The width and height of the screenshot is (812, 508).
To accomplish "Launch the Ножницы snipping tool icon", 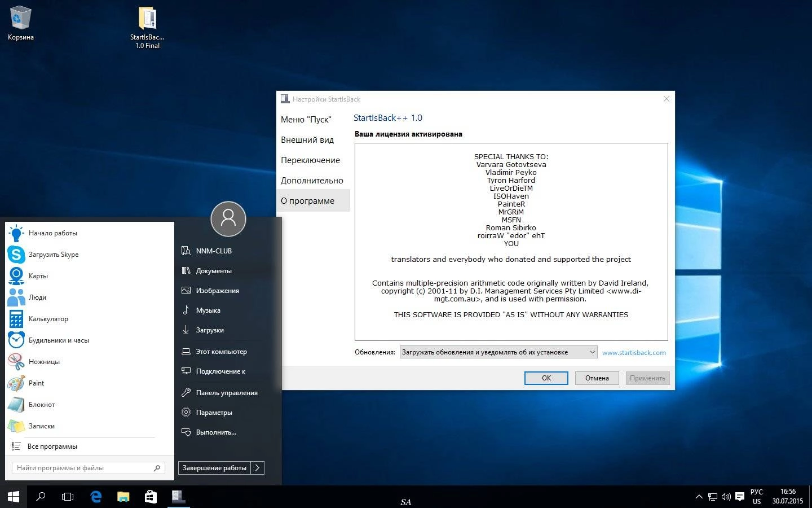I will (16, 362).
